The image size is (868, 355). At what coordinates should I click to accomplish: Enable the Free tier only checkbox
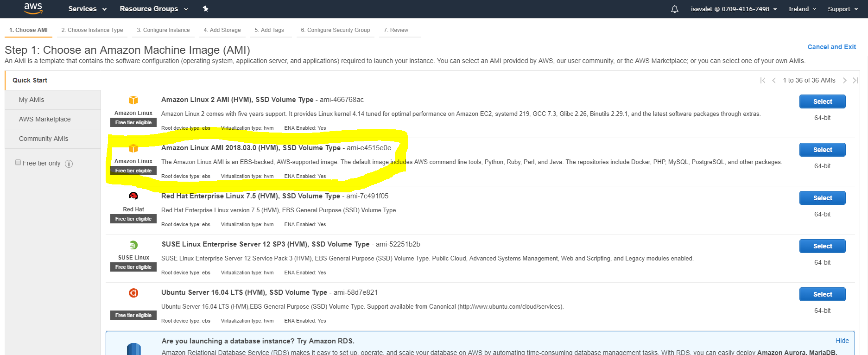pos(18,163)
